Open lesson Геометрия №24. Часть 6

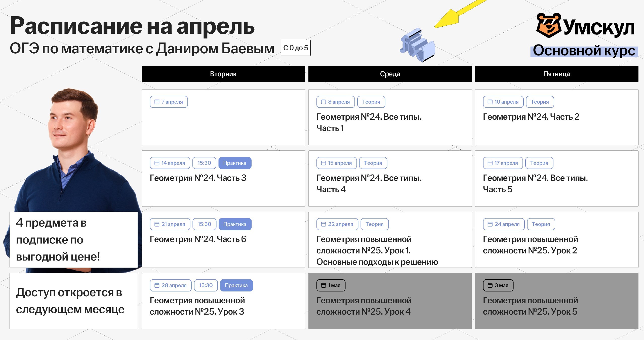point(198,239)
